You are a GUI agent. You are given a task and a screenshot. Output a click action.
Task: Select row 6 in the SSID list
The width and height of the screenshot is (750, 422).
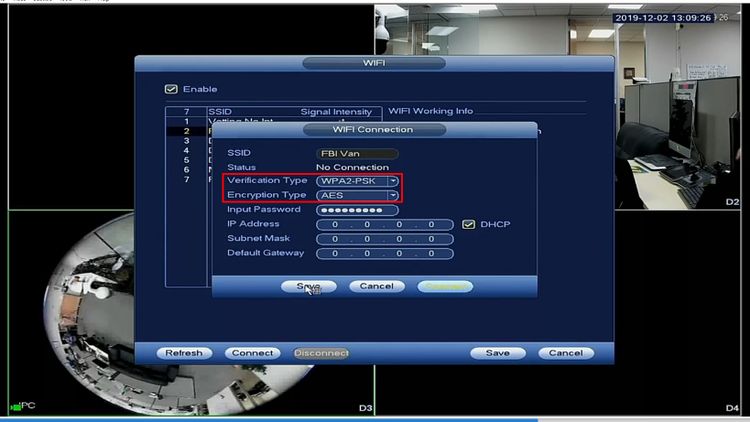pos(189,169)
